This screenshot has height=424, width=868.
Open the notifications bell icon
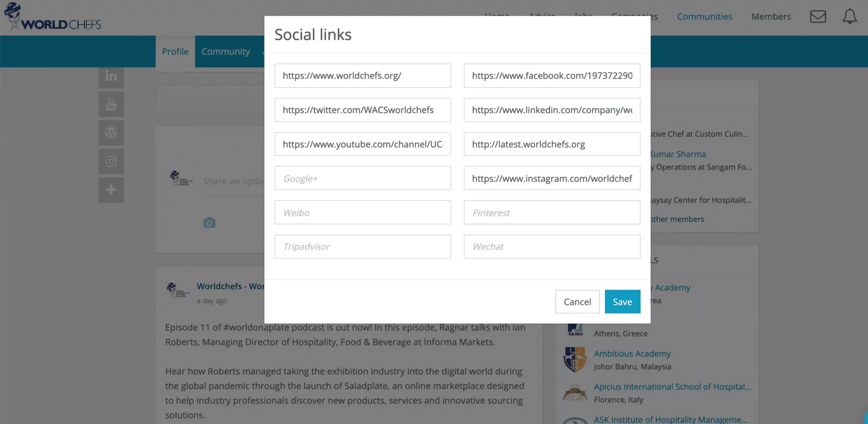[849, 17]
